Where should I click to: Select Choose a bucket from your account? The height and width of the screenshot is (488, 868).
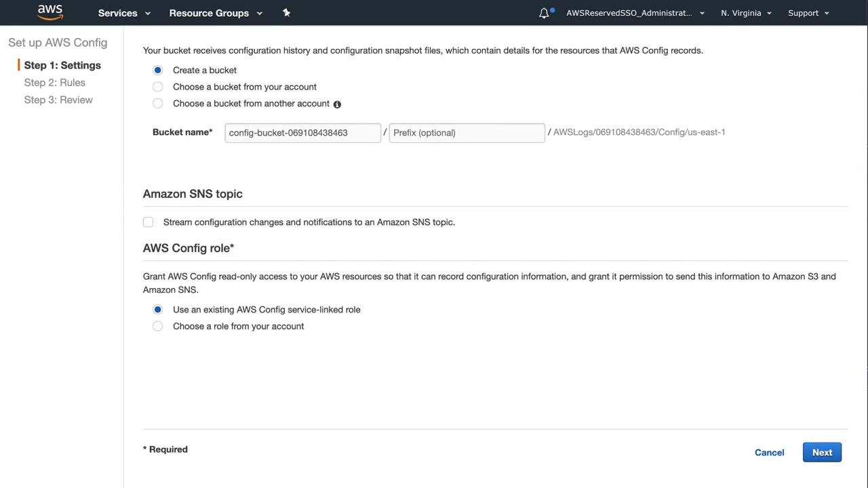click(158, 87)
